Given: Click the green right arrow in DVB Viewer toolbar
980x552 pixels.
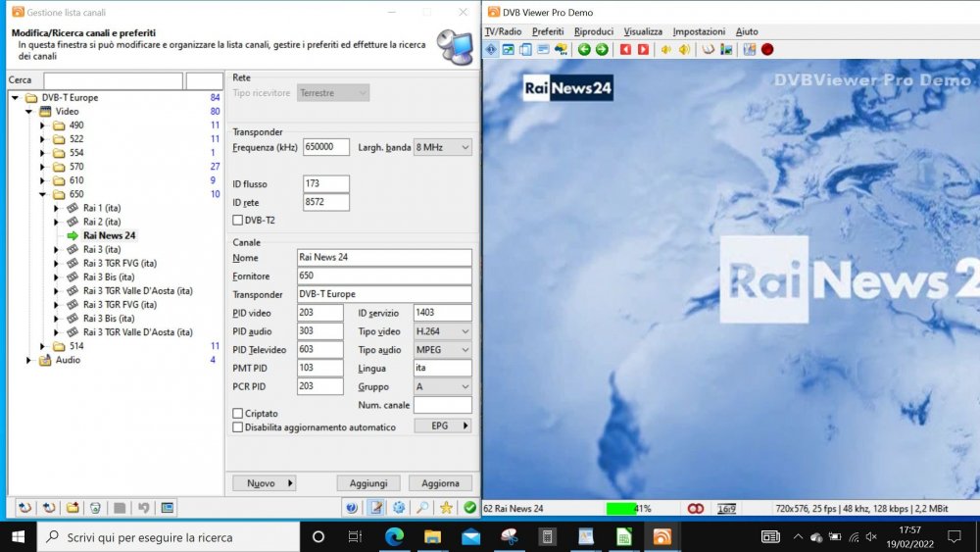Looking at the screenshot, I should [x=602, y=49].
